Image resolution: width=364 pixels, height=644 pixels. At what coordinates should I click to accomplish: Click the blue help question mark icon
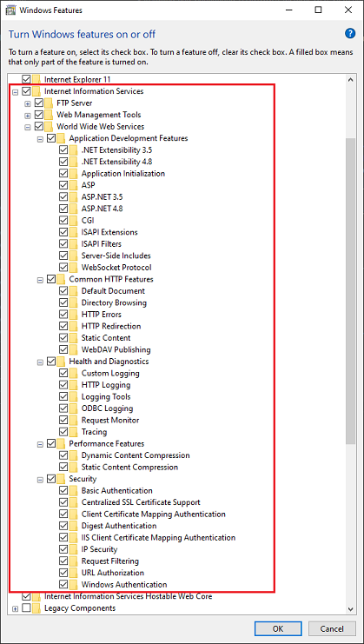pyautogui.click(x=350, y=33)
